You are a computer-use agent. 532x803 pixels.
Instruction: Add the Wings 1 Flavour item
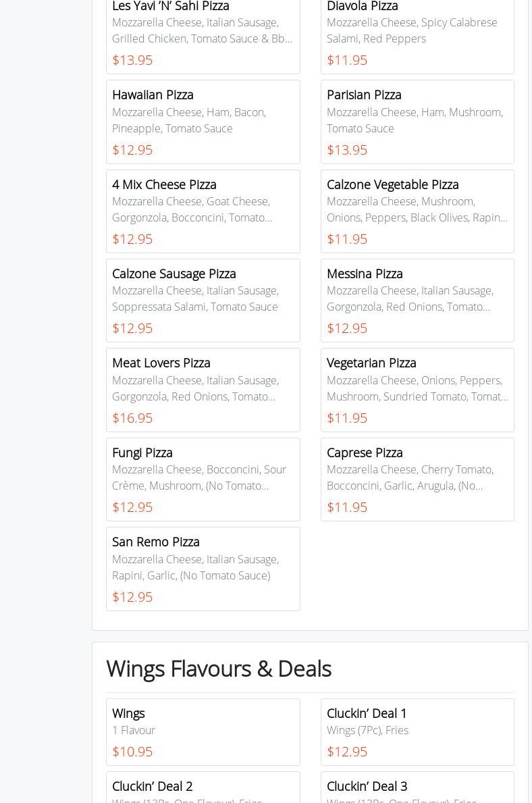203,731
